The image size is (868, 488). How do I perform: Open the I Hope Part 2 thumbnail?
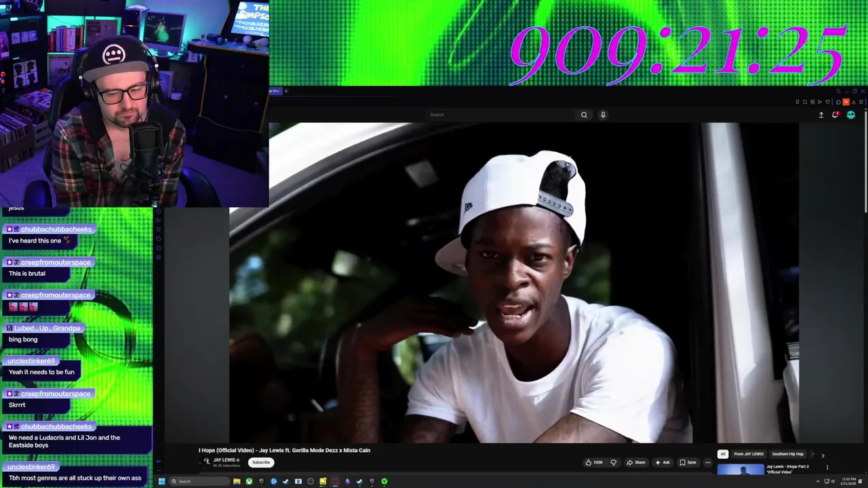point(741,469)
